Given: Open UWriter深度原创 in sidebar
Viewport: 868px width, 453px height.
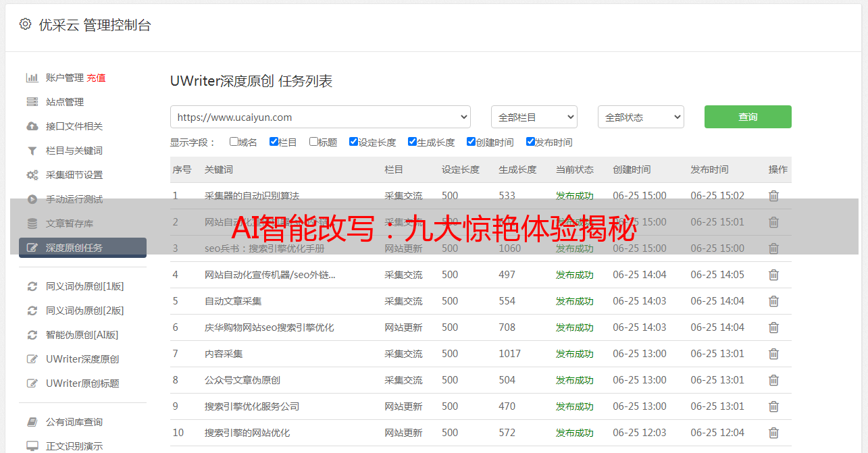Looking at the screenshot, I should (82, 359).
